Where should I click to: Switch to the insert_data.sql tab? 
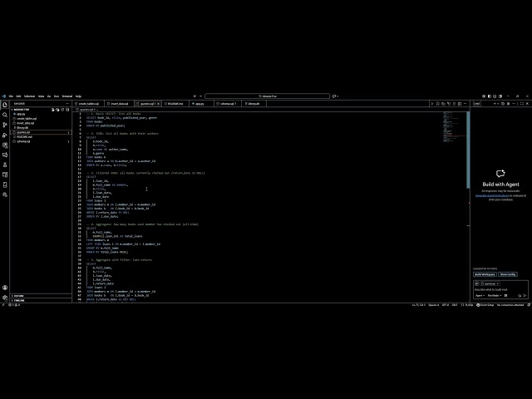coord(119,103)
